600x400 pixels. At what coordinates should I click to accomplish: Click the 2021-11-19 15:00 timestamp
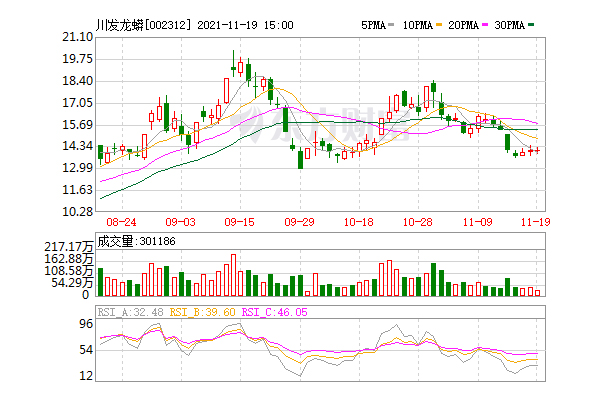point(245,24)
